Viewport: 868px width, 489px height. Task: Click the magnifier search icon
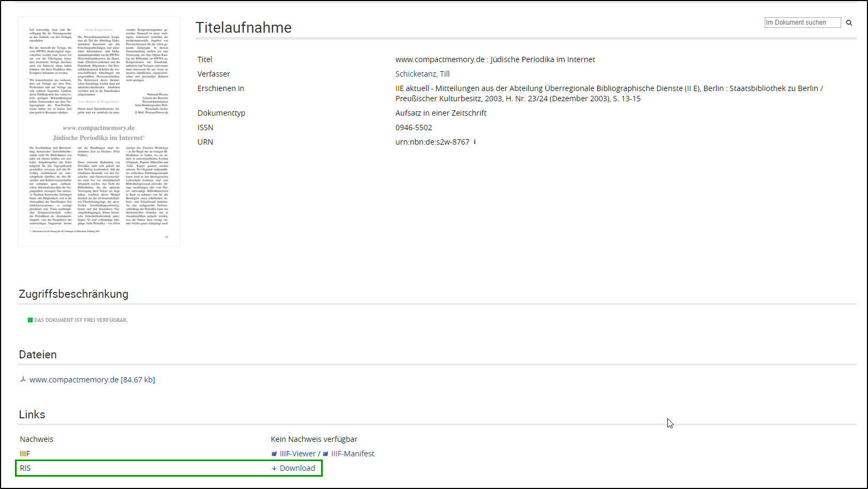click(849, 22)
